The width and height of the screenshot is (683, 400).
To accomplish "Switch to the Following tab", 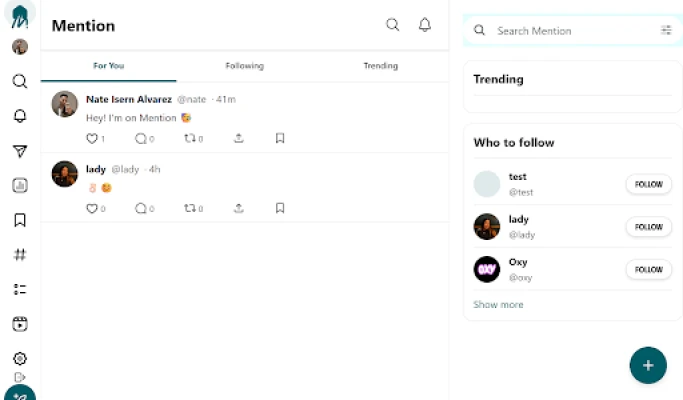I will click(244, 66).
